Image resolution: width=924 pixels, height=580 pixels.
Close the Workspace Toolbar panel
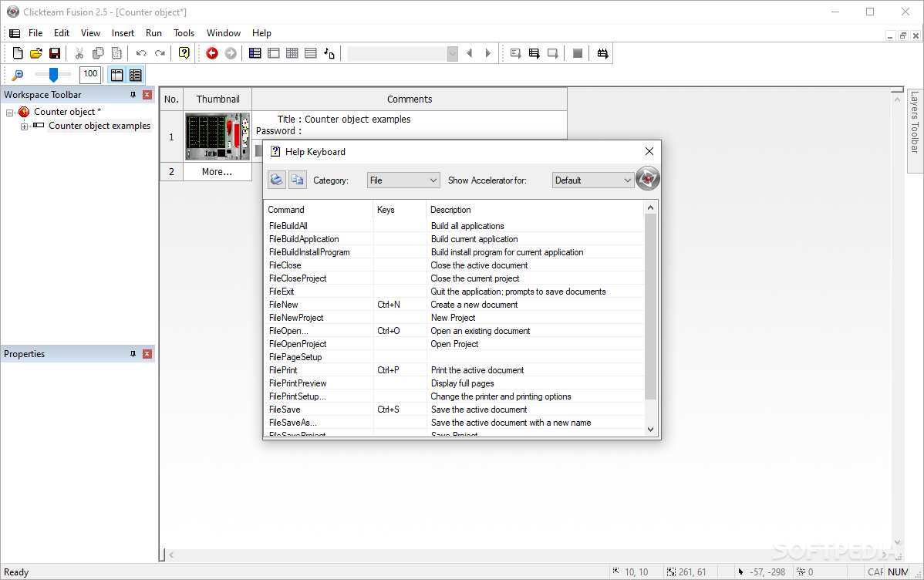pos(147,95)
